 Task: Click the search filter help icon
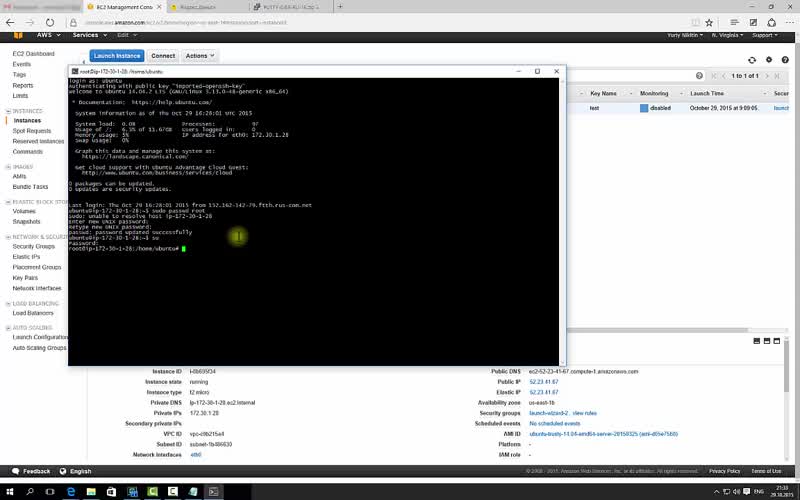(699, 76)
